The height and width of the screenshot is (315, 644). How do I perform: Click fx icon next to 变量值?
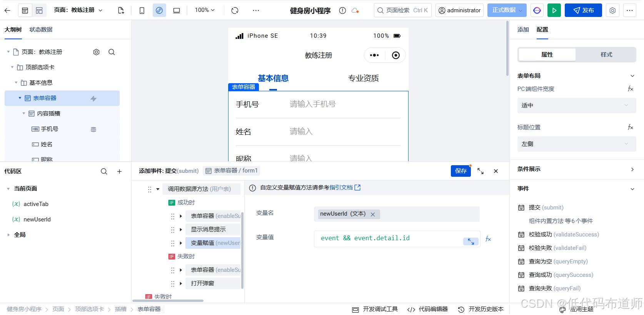click(x=488, y=239)
